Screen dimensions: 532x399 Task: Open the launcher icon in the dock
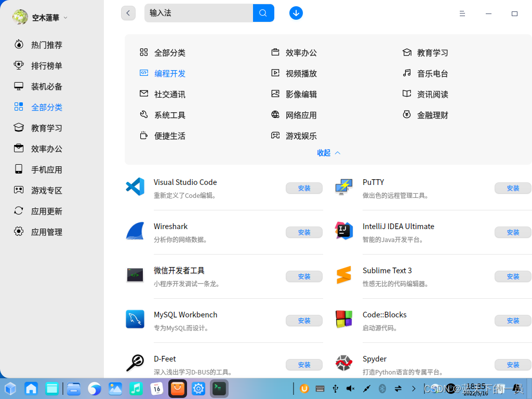10,389
